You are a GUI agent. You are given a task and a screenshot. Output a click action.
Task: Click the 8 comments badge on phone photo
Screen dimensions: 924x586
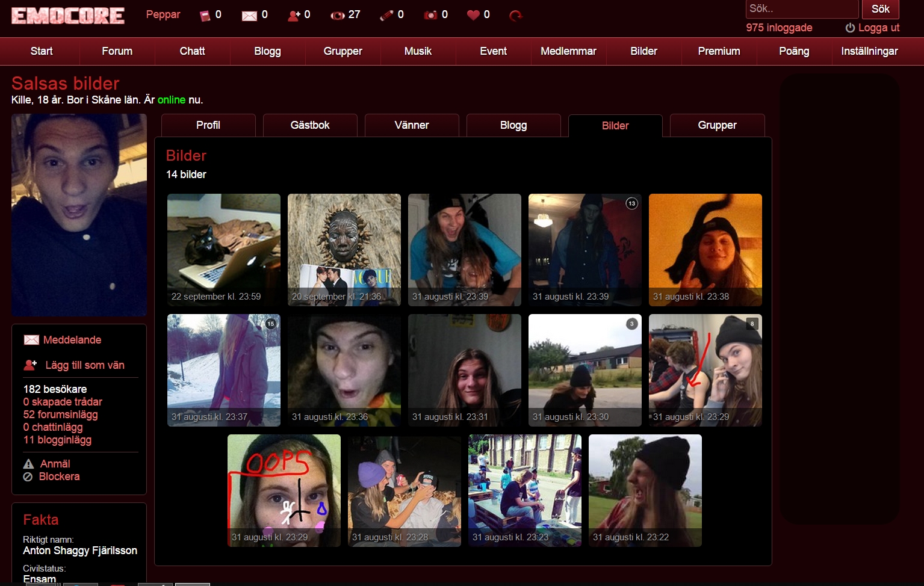click(752, 324)
